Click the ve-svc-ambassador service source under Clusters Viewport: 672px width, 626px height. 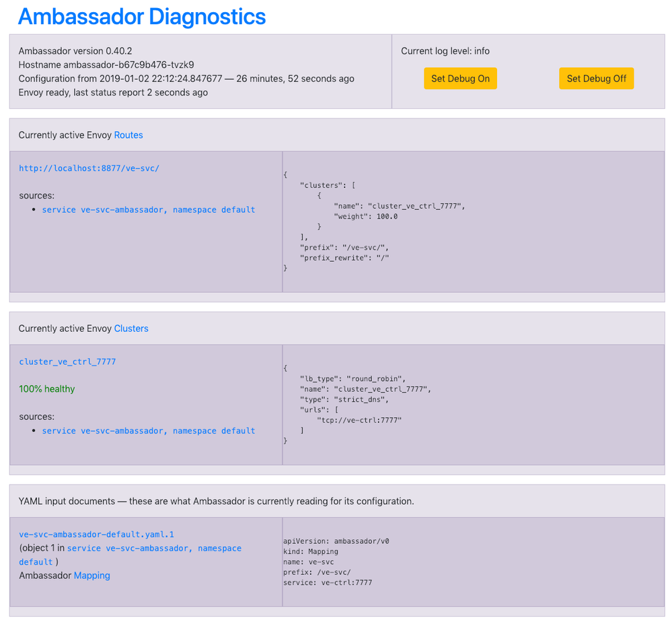[x=149, y=430]
